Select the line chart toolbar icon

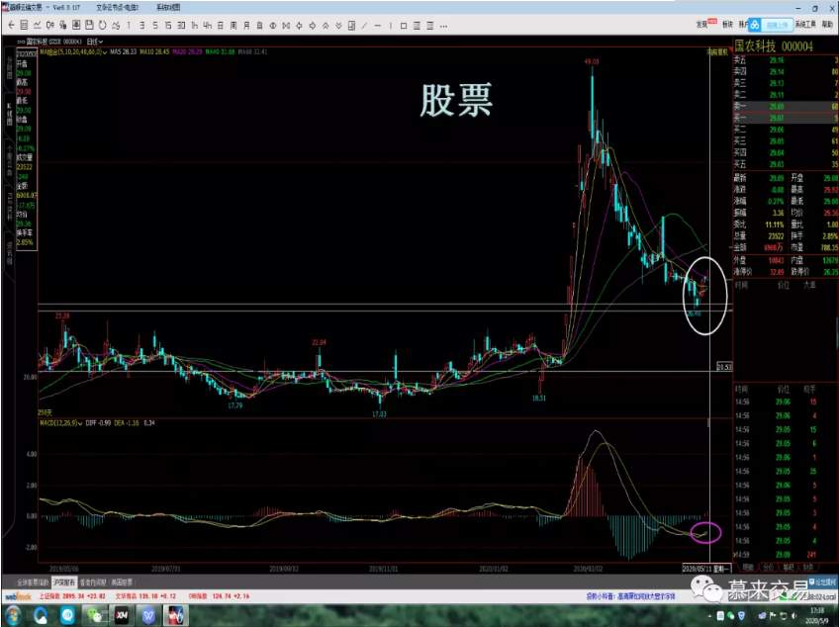tap(37, 25)
